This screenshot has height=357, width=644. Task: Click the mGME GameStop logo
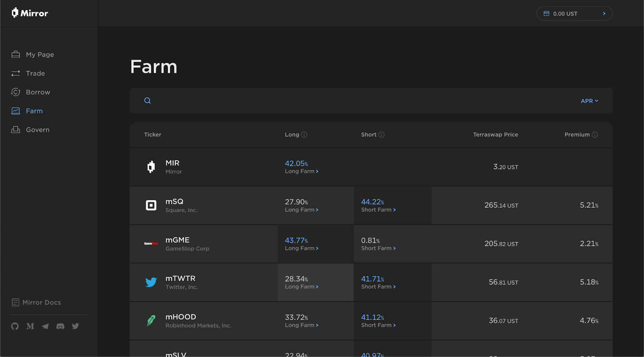[x=151, y=244]
